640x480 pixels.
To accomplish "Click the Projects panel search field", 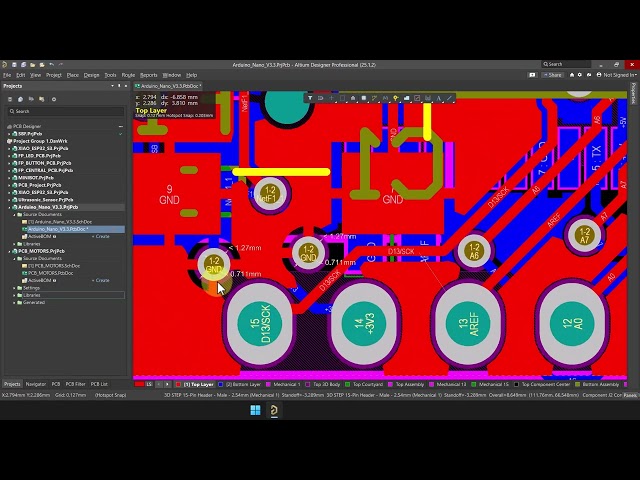I will click(65, 111).
